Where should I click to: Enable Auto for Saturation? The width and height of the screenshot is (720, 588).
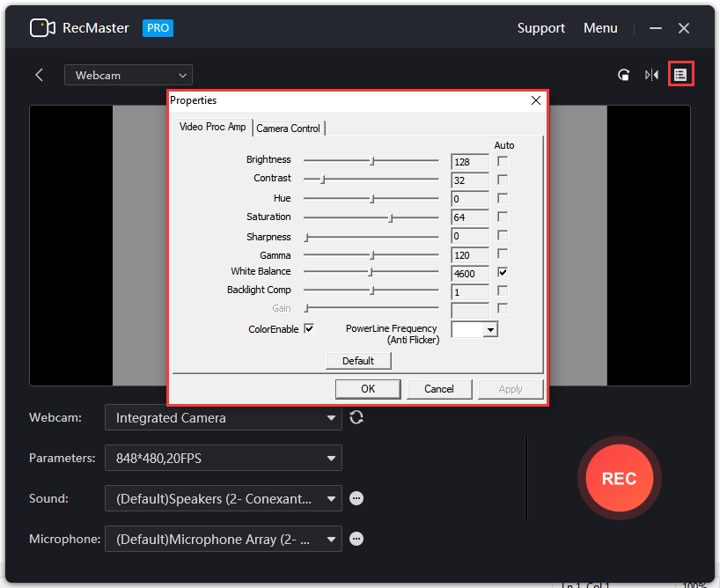pyautogui.click(x=503, y=217)
